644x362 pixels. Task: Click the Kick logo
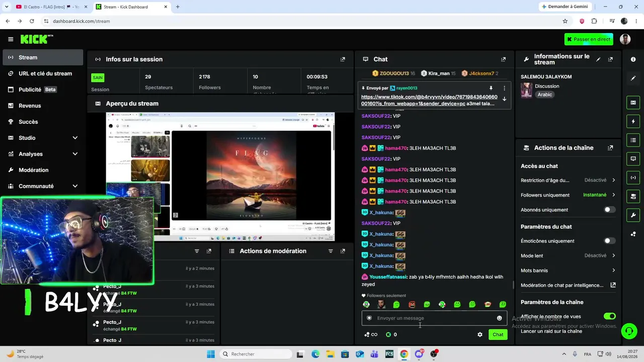[x=36, y=39]
